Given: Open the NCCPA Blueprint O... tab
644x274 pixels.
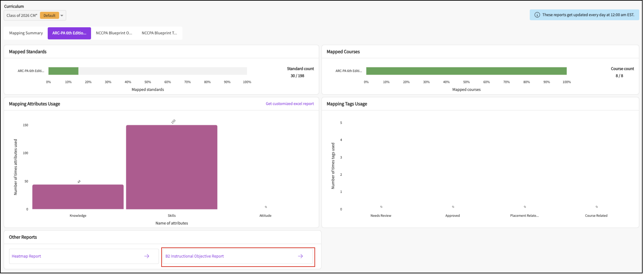Looking at the screenshot, I should [x=114, y=33].
